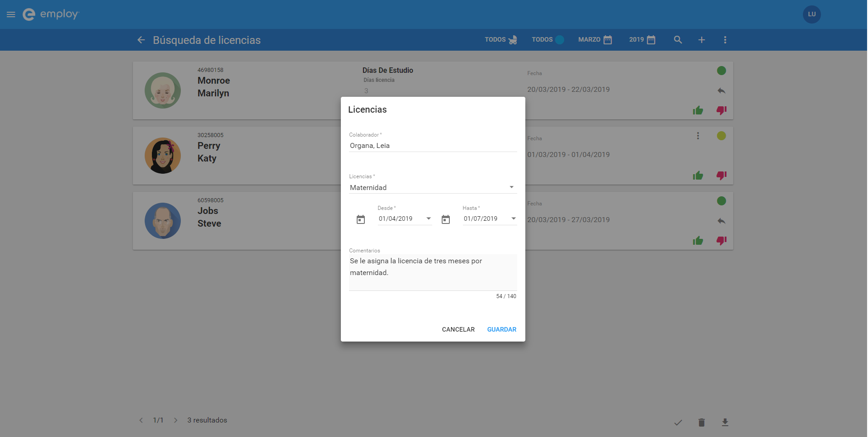Reject Jobs Steve's license with thumbs down
This screenshot has width=868, height=437.
tap(722, 241)
